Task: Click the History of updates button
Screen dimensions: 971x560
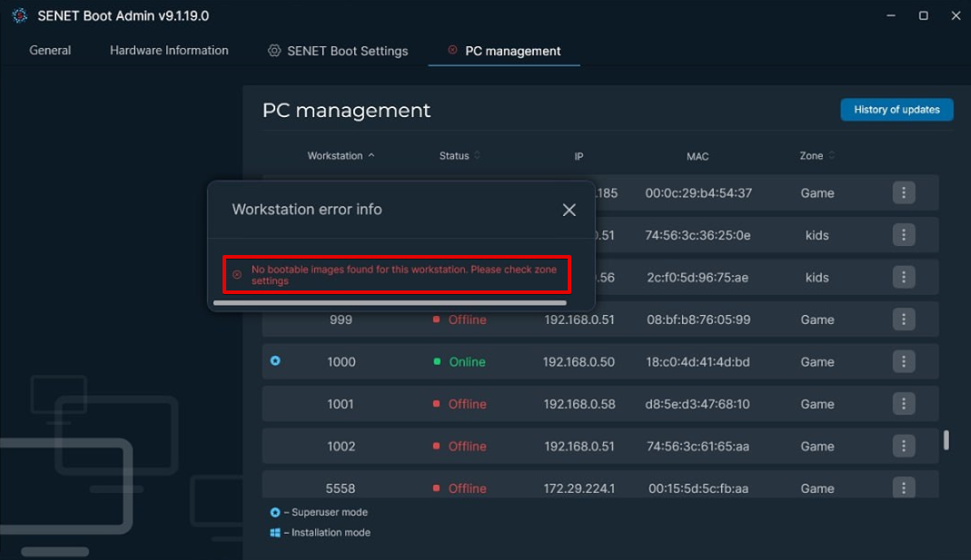Action: 896,110
